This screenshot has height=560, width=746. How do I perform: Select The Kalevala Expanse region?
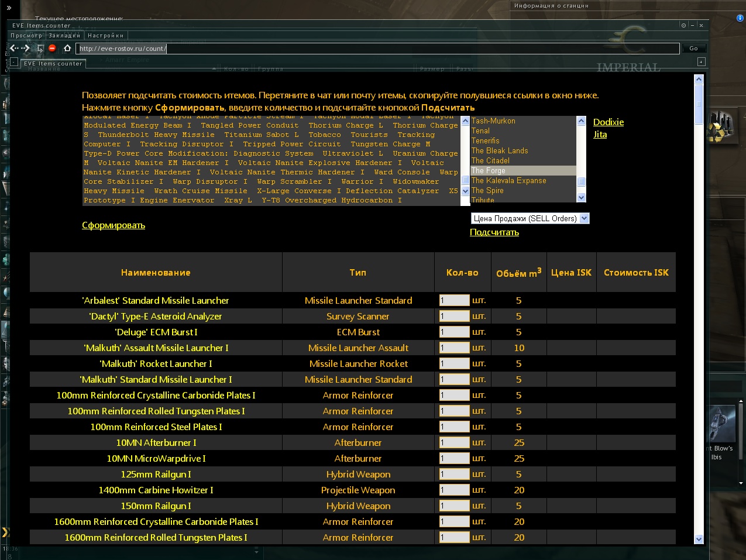point(523,181)
